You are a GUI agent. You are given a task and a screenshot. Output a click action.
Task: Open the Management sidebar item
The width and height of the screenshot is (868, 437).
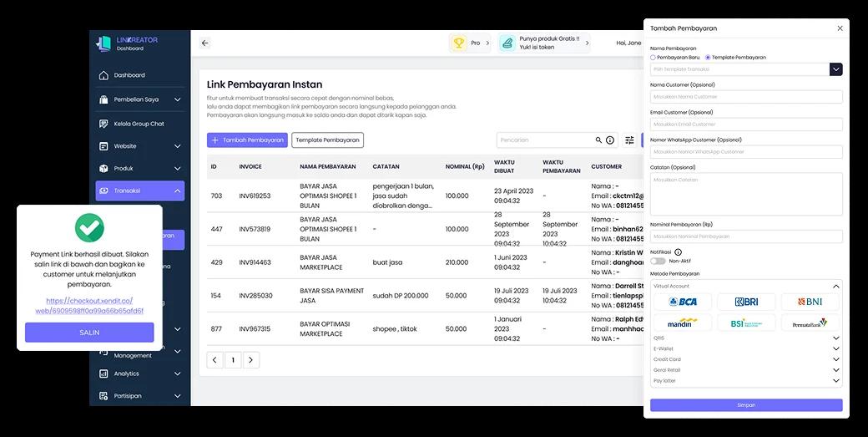pos(133,356)
